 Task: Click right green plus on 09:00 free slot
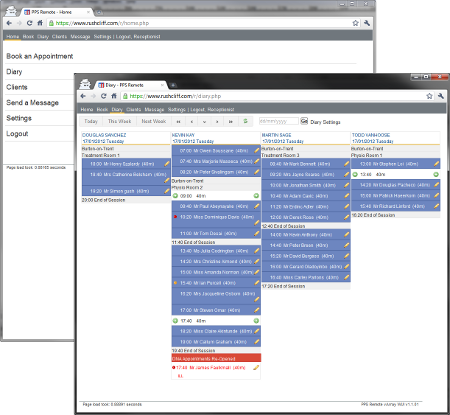click(x=256, y=196)
